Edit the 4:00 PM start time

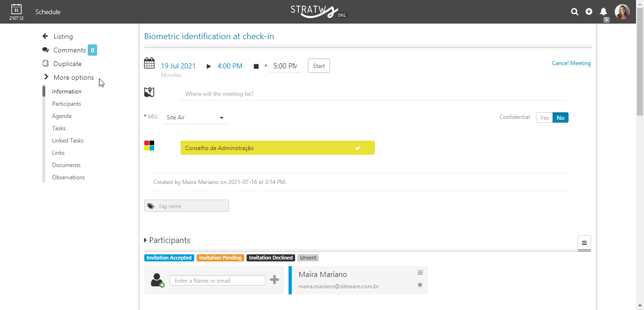[x=230, y=66]
